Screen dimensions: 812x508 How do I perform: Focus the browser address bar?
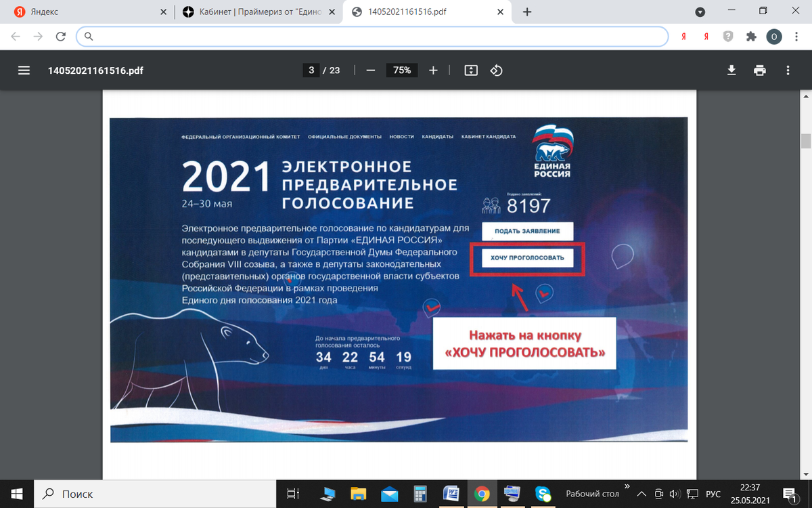click(x=372, y=37)
